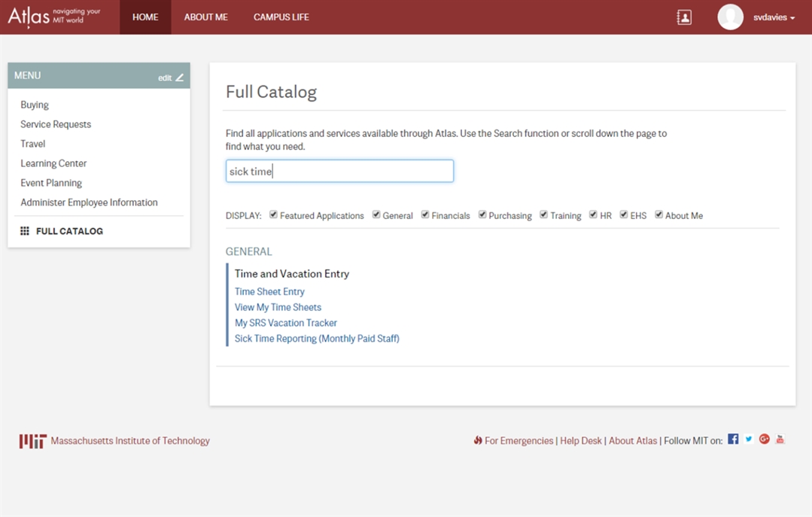Disable the EHS display checkbox
Viewport: 812px width, 517px height.
pos(624,214)
